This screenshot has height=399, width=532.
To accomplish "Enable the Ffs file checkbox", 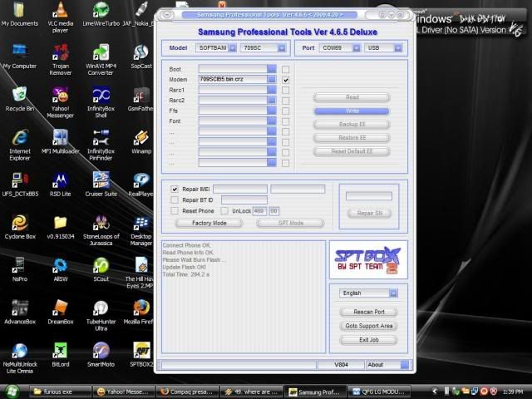I will pos(286,111).
